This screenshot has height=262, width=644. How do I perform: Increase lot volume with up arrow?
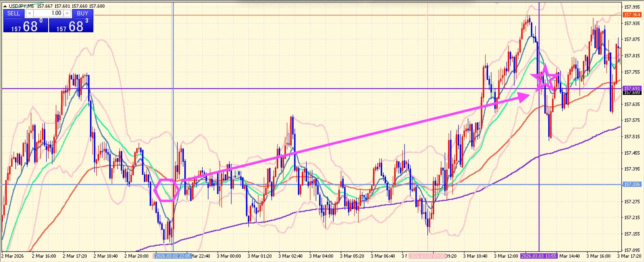pyautogui.click(x=67, y=13)
